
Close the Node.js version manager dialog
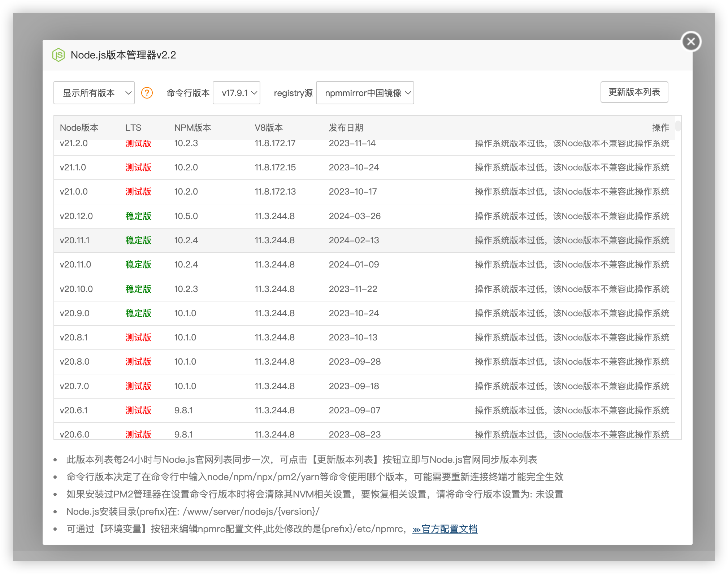pos(691,42)
